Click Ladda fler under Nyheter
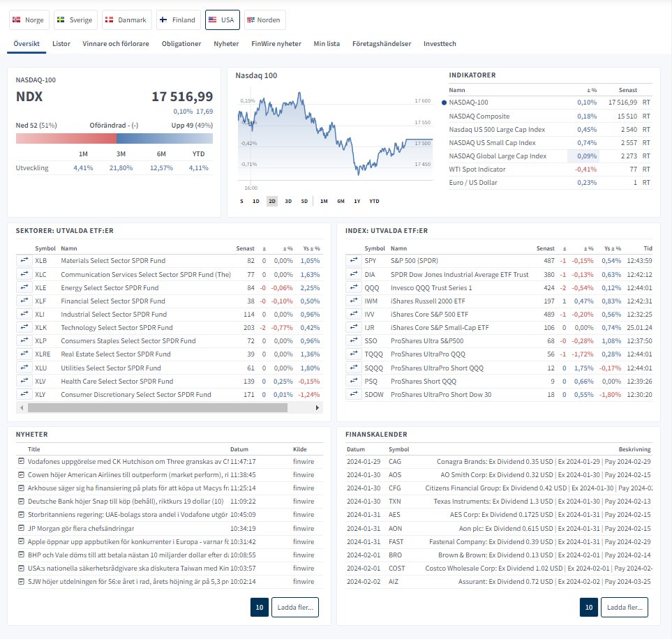Viewport: 672px width, 639px height. point(295,608)
